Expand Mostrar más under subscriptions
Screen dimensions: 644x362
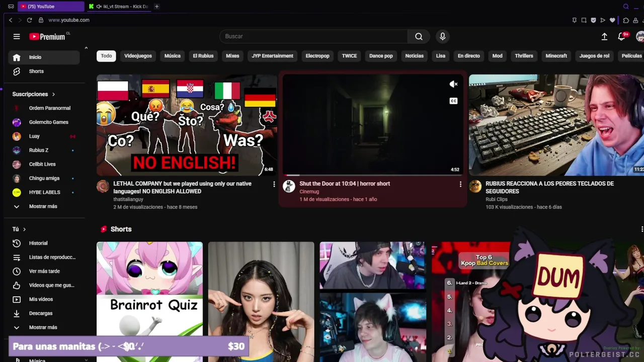[x=44, y=207]
